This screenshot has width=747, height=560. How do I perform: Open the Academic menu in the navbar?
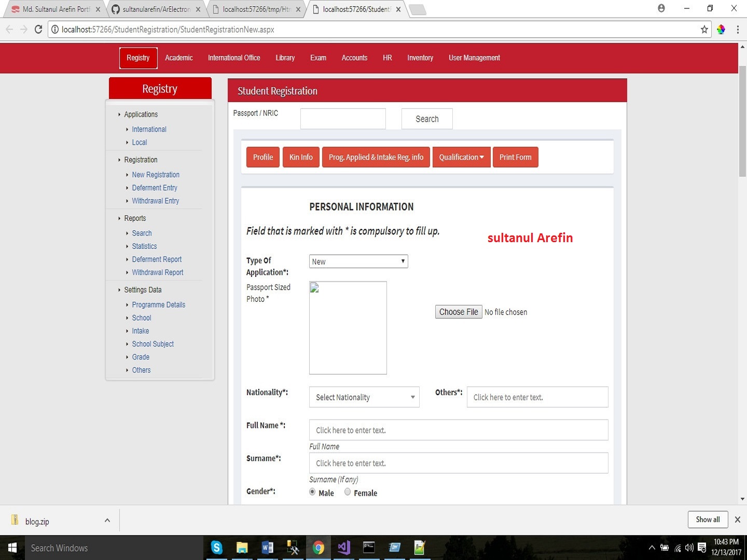(178, 58)
